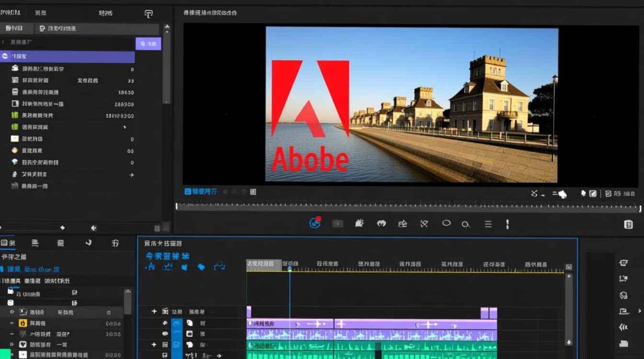Screen dimensions: 644x359
Task: Click the umbrella-shaped icon atop the left panel
Action: [149, 13]
